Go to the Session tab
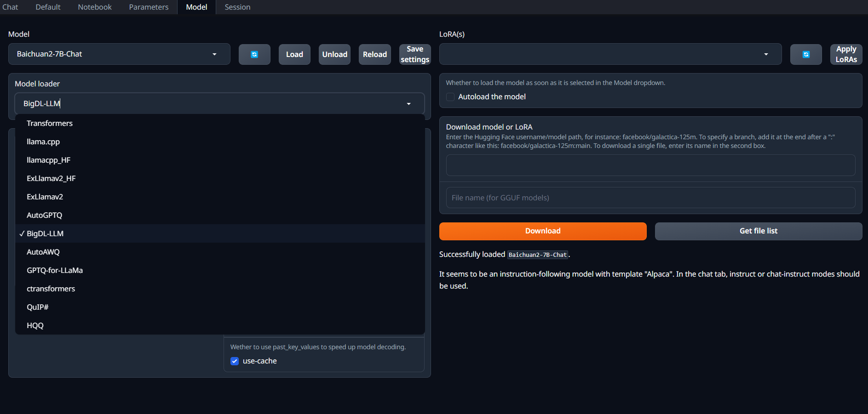 point(237,7)
